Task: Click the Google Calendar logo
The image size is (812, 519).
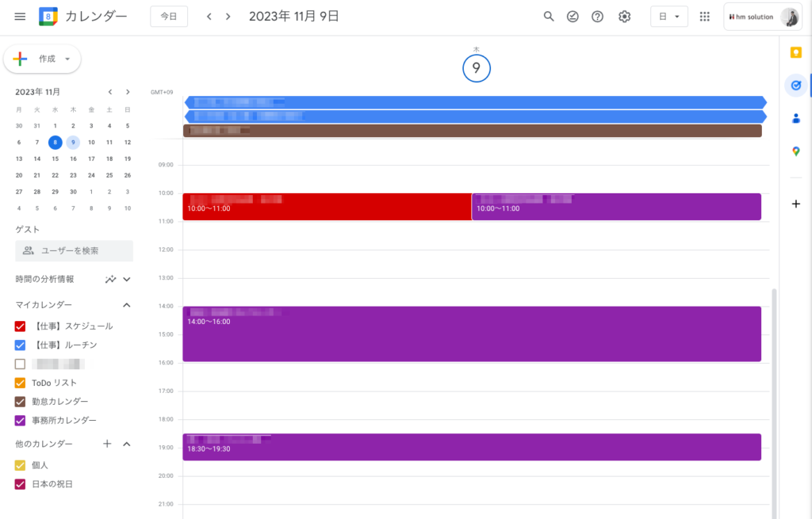Action: point(48,17)
